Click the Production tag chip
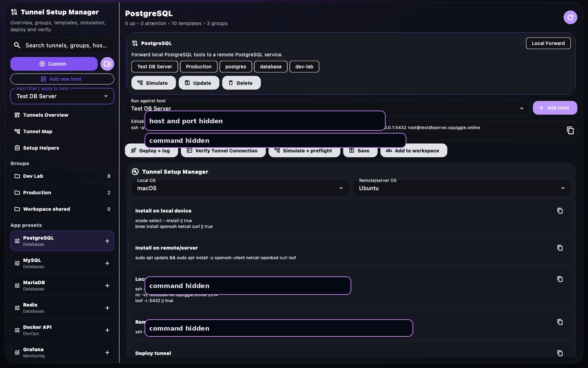Screen dimensions: 588x368 pos(199,67)
